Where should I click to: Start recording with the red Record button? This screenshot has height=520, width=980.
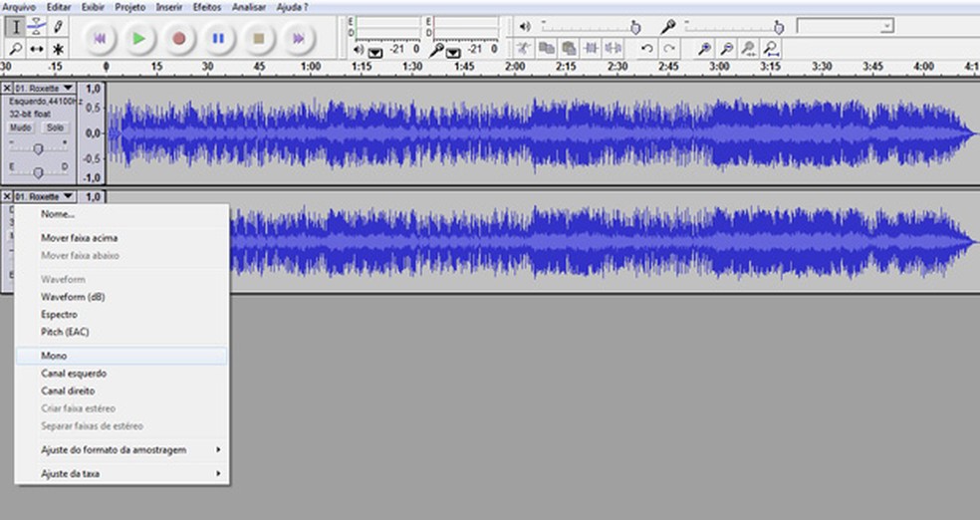pos(178,38)
